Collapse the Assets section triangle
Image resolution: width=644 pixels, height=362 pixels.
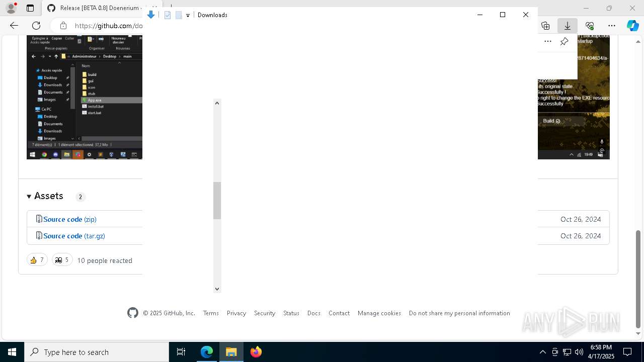(x=29, y=197)
